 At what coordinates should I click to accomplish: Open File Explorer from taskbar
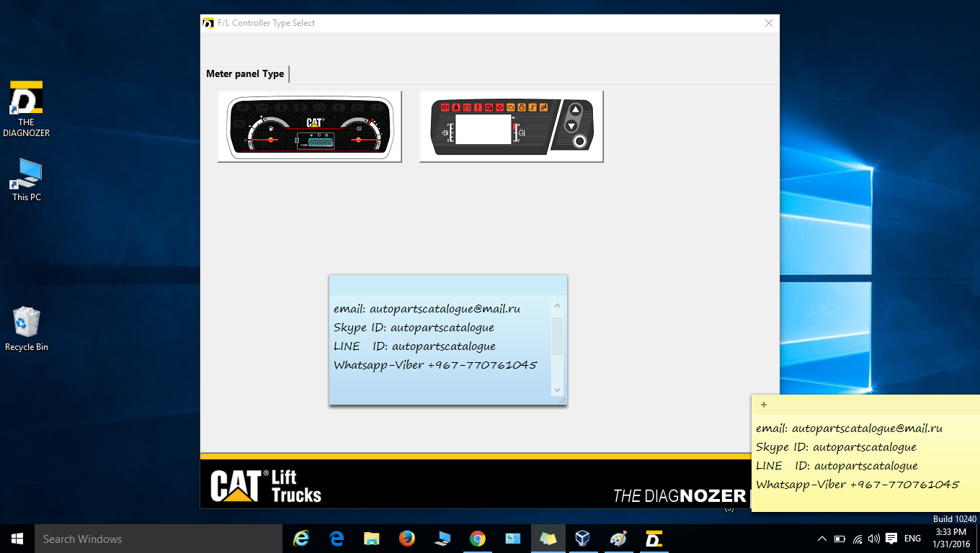(x=371, y=539)
